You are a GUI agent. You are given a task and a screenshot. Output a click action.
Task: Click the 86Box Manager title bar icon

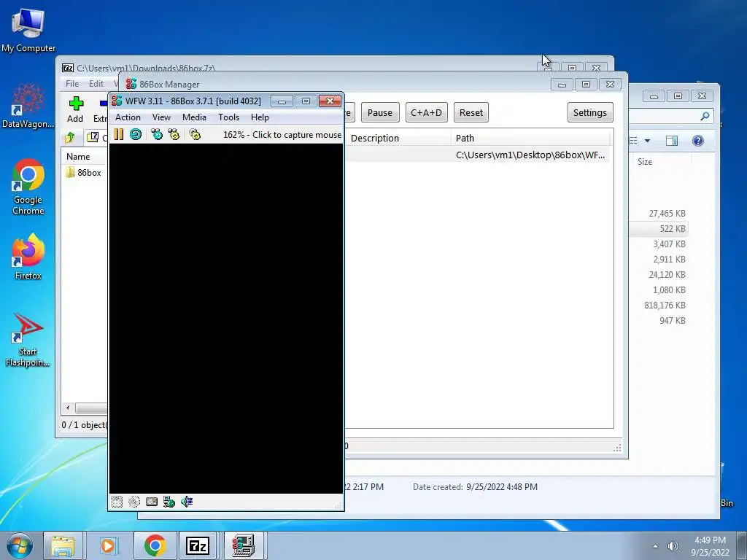click(x=131, y=84)
